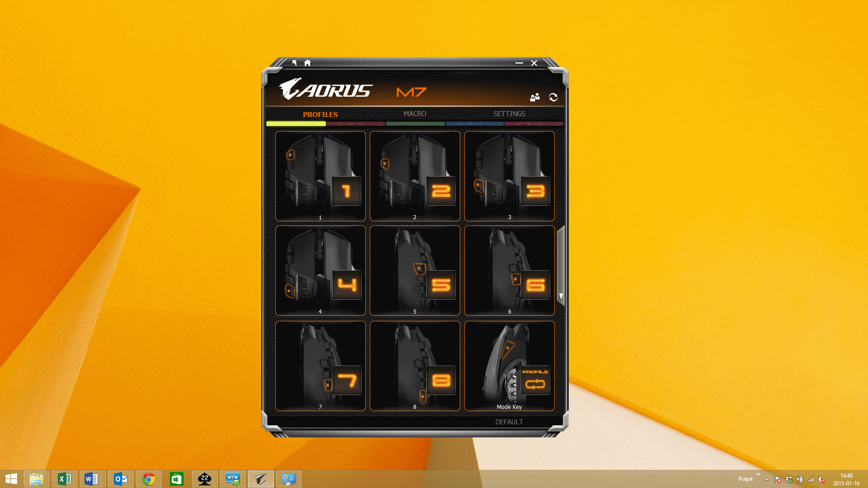Image resolution: width=868 pixels, height=488 pixels.
Task: Open the PROFILES tab
Action: (320, 114)
